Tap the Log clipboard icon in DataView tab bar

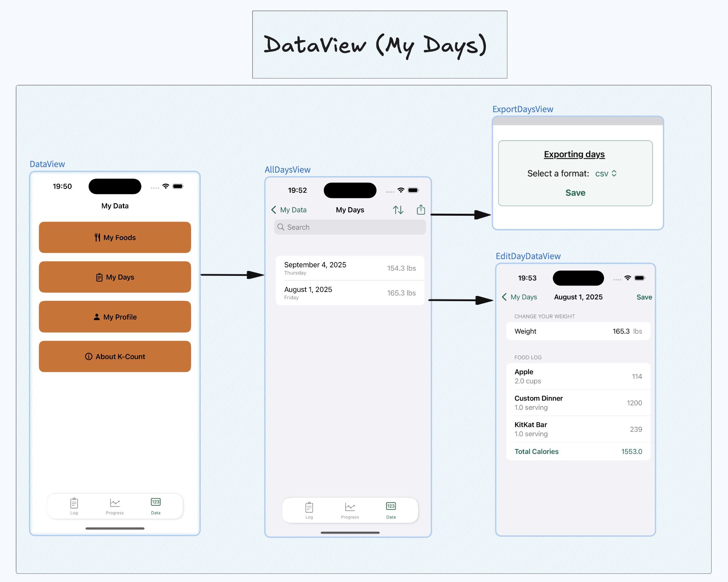click(x=74, y=503)
